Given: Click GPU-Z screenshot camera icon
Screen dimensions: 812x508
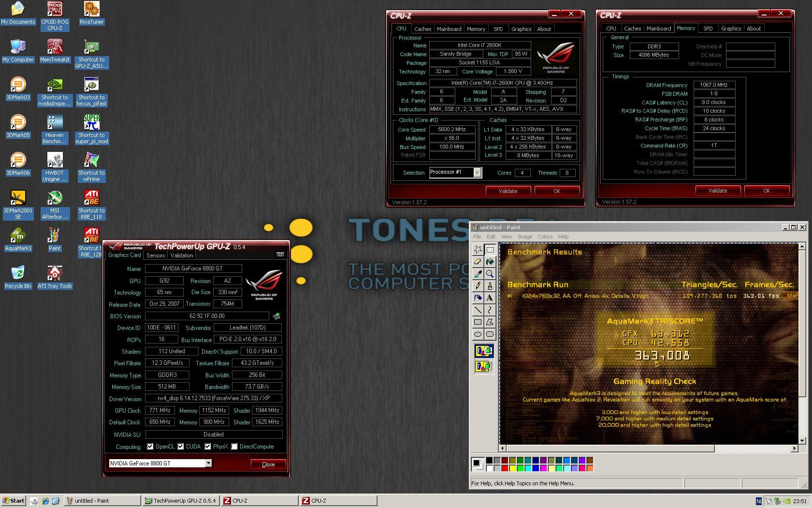Looking at the screenshot, I should coord(280,254).
